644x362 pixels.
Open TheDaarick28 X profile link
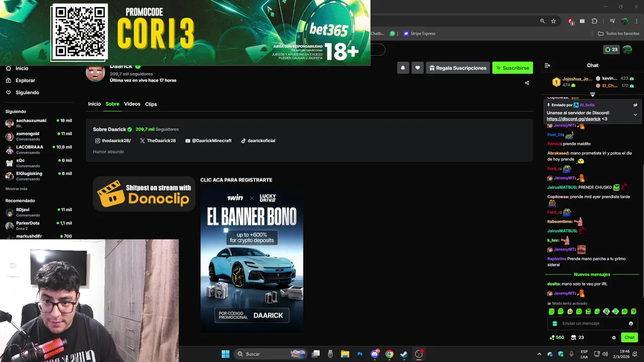point(157,141)
